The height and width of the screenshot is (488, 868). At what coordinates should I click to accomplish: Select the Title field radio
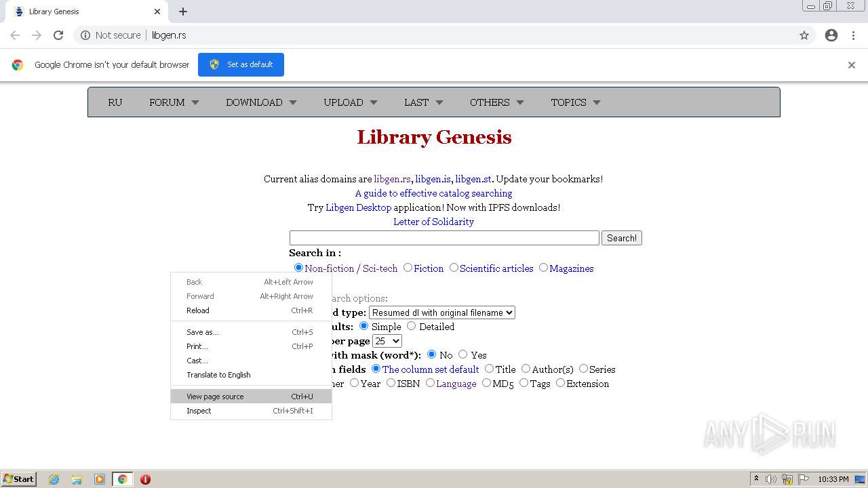(x=489, y=369)
